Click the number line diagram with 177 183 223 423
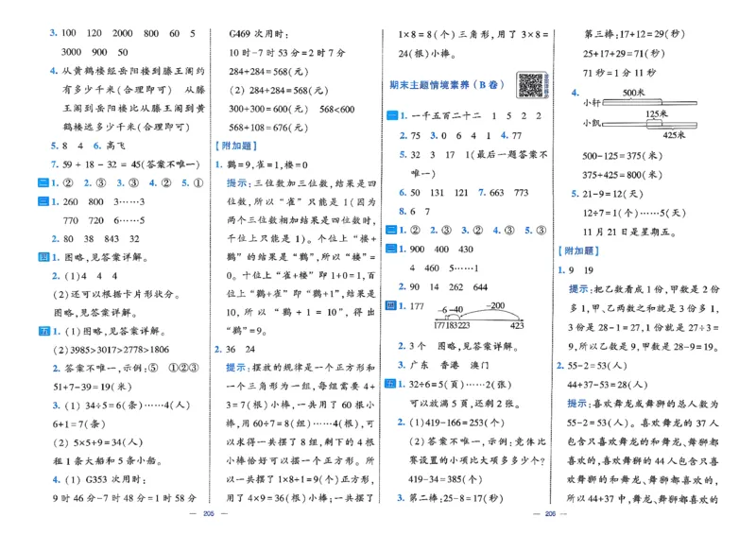The image size is (756, 535). click(478, 316)
